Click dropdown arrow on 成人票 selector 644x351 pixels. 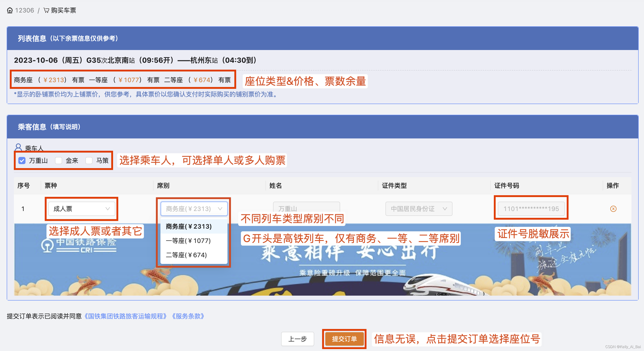[x=108, y=209]
